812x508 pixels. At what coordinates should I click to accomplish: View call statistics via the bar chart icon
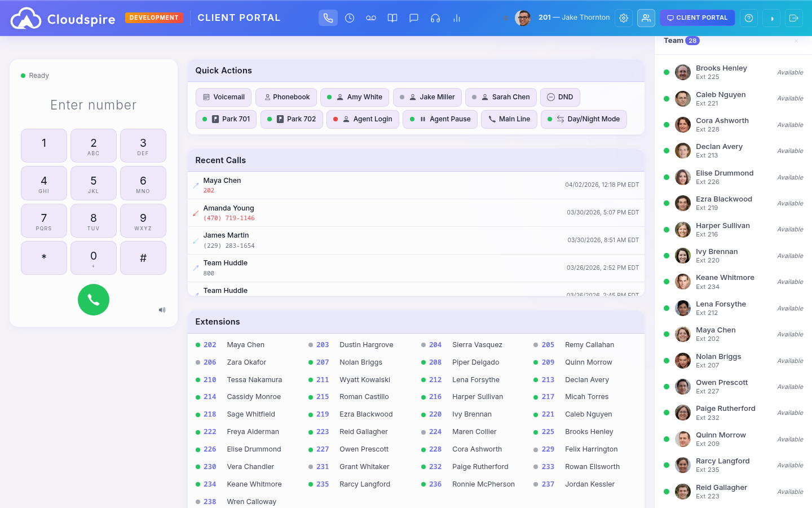457,17
